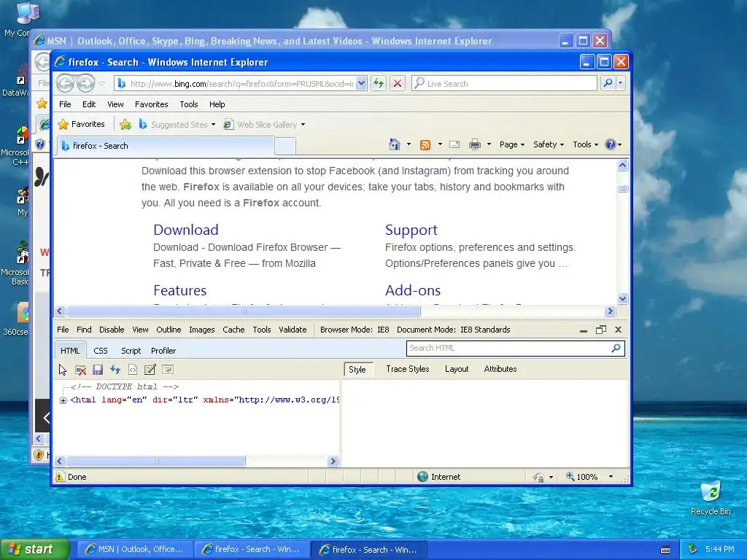Click the Save HTML disk icon
This screenshot has width=747, height=560.
[x=98, y=370]
